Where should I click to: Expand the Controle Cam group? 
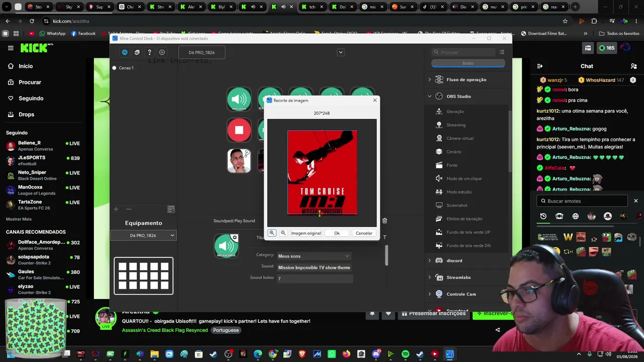pyautogui.click(x=429, y=294)
